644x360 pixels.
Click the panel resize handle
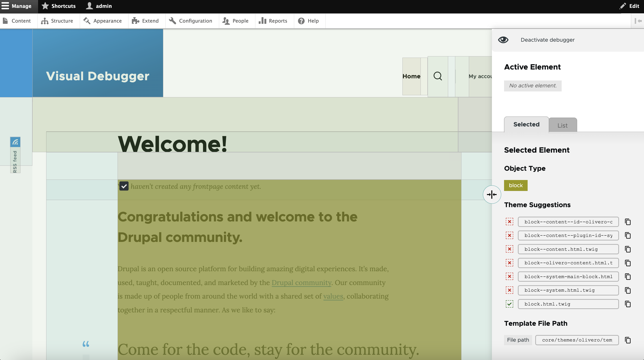[x=492, y=194]
